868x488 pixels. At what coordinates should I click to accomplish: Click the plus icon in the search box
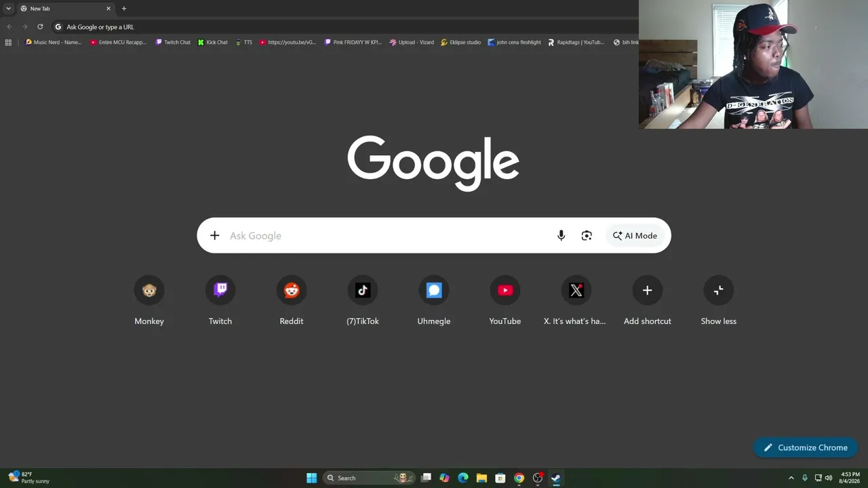[214, 236]
